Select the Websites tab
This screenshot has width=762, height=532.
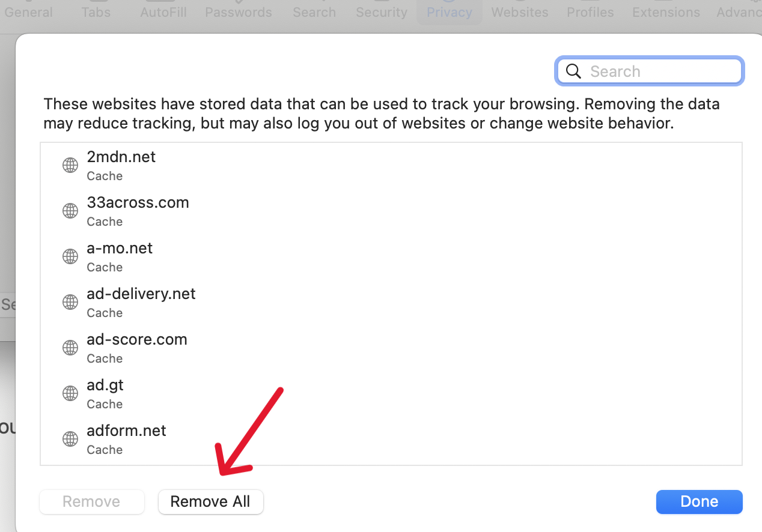(520, 12)
